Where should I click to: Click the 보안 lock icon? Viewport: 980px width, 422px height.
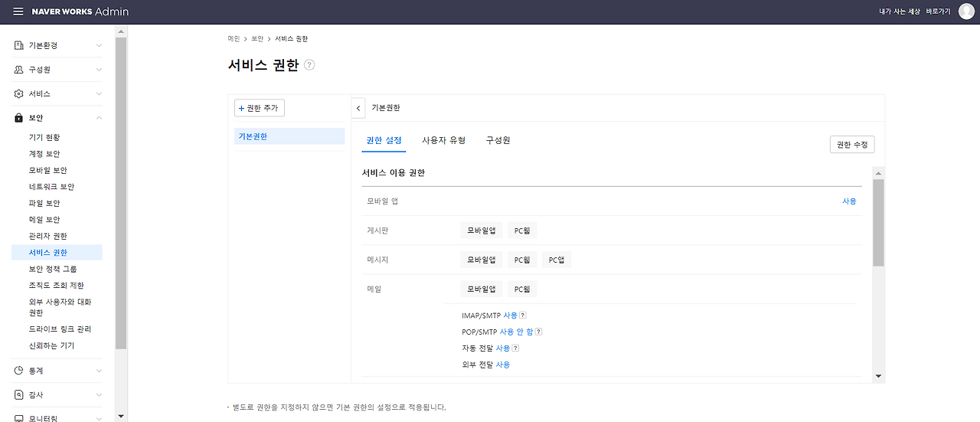click(19, 118)
